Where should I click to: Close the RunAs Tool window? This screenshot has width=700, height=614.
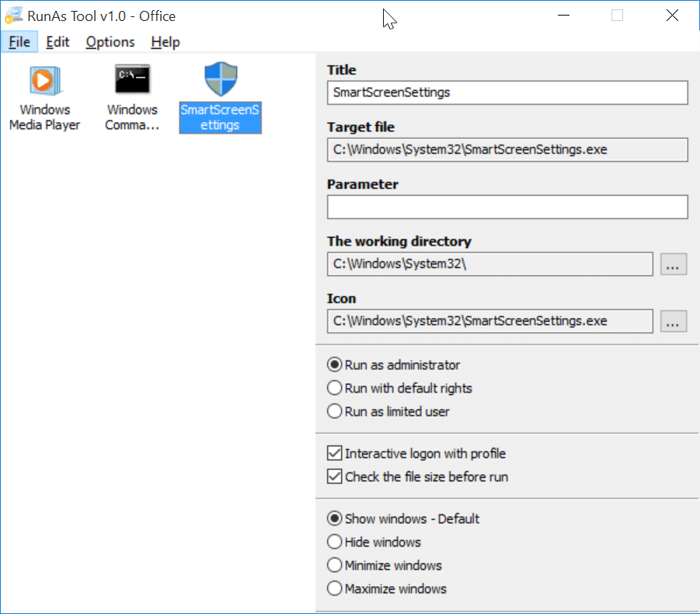point(672,16)
